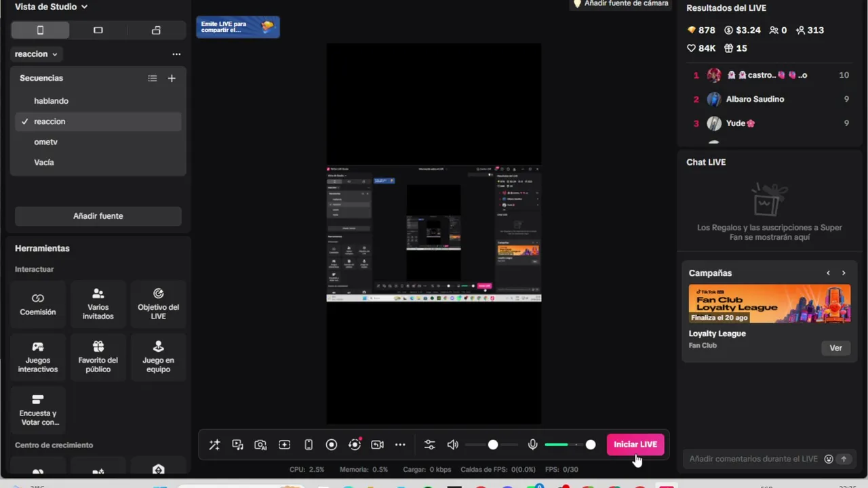The width and height of the screenshot is (868, 488).
Task: Expand the Vista de Studio dropdown
Action: (52, 7)
